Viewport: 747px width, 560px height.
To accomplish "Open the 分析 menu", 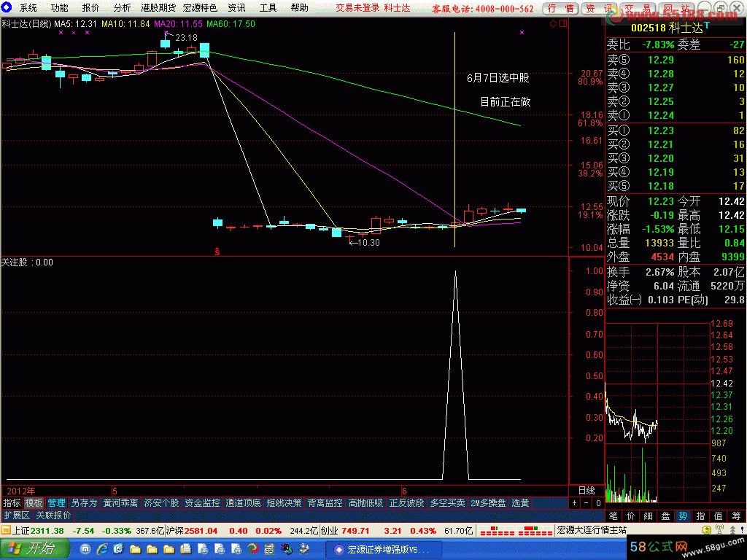I will click(x=122, y=8).
